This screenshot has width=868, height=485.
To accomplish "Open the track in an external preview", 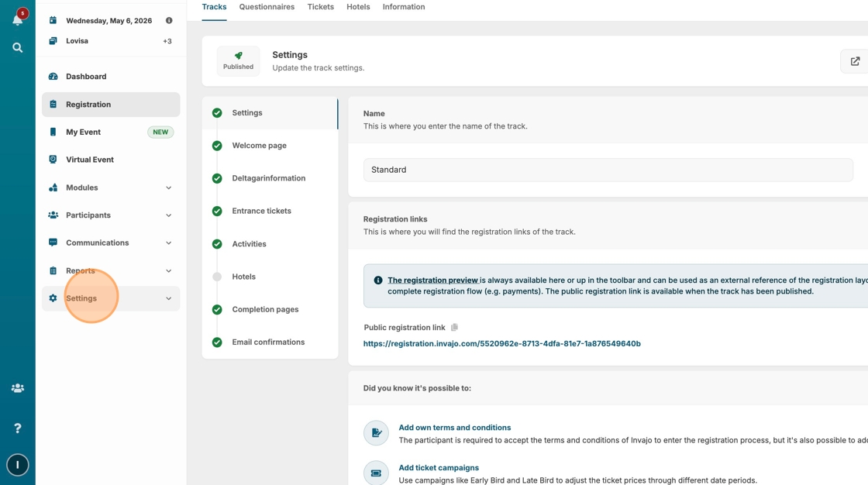I will [855, 61].
